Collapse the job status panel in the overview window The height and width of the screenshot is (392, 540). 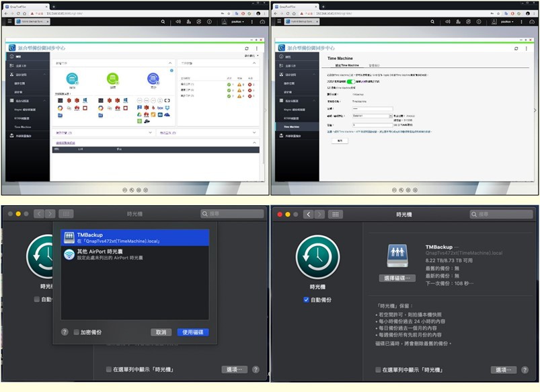point(254,63)
